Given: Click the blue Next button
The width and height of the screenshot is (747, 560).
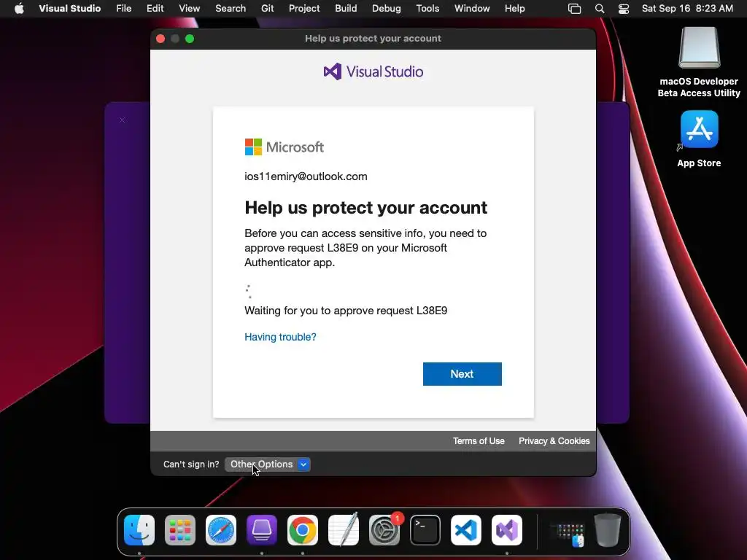Looking at the screenshot, I should click(x=462, y=374).
